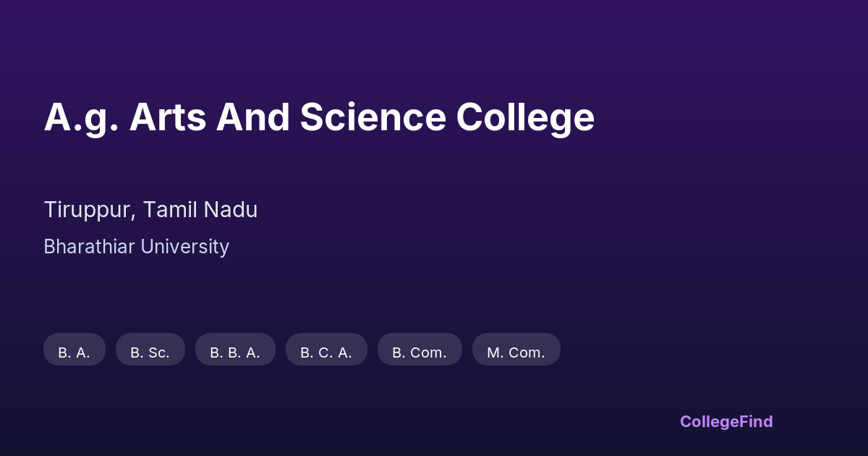Click "College" in the main heading

pos(525,117)
